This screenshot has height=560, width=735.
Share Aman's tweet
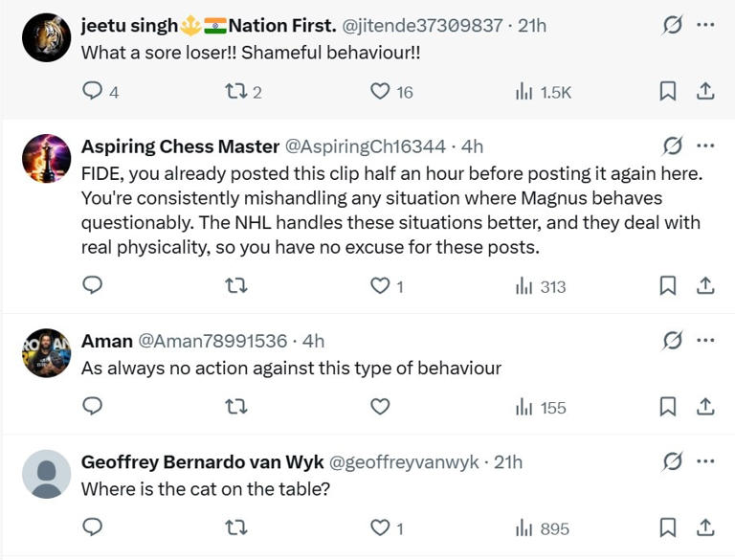coord(705,407)
